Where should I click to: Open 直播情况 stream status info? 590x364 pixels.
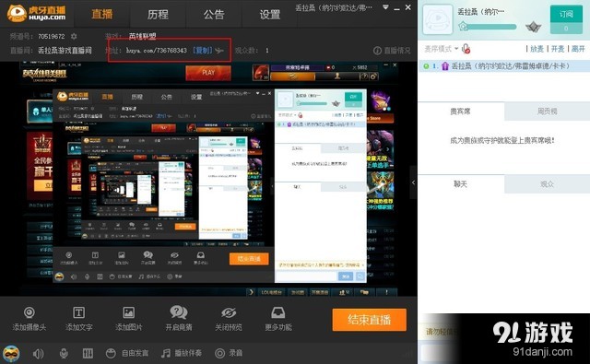click(392, 51)
